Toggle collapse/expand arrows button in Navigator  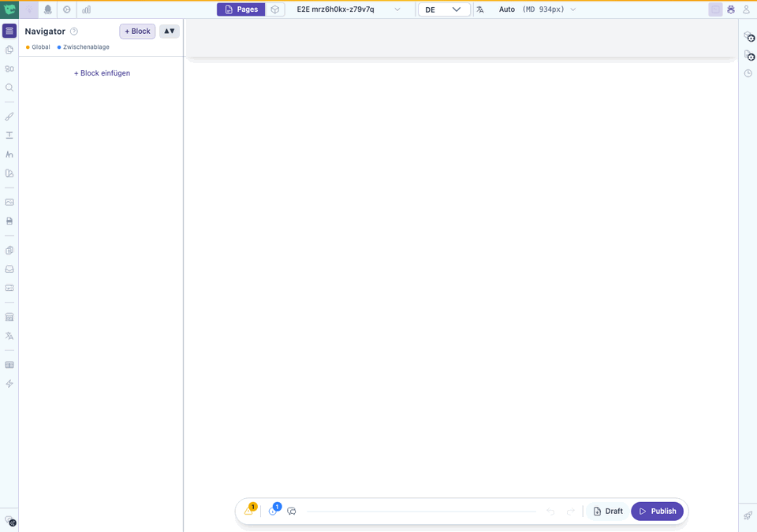(x=169, y=32)
